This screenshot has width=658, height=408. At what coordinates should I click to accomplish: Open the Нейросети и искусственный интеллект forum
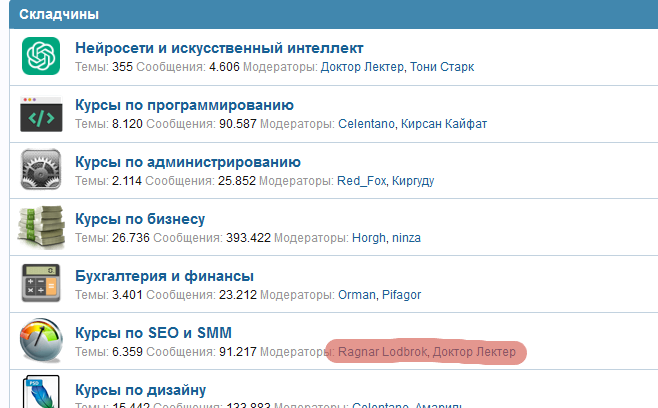[219, 48]
